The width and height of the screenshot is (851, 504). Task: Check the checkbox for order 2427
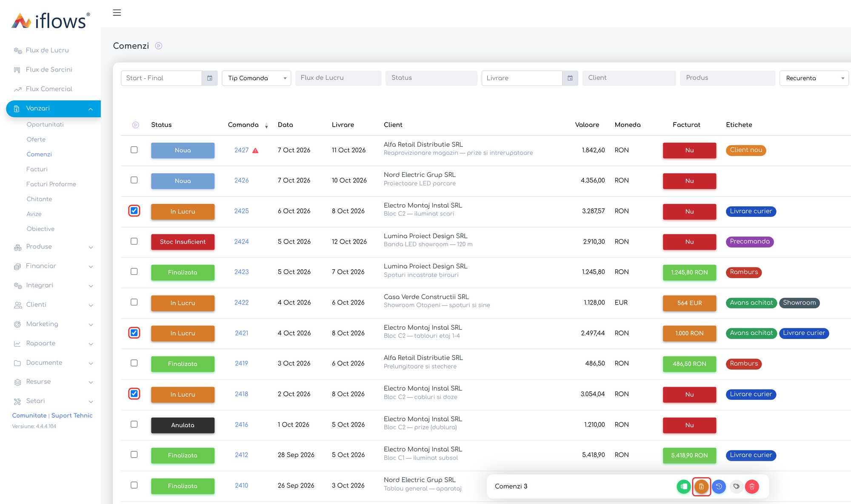click(134, 150)
